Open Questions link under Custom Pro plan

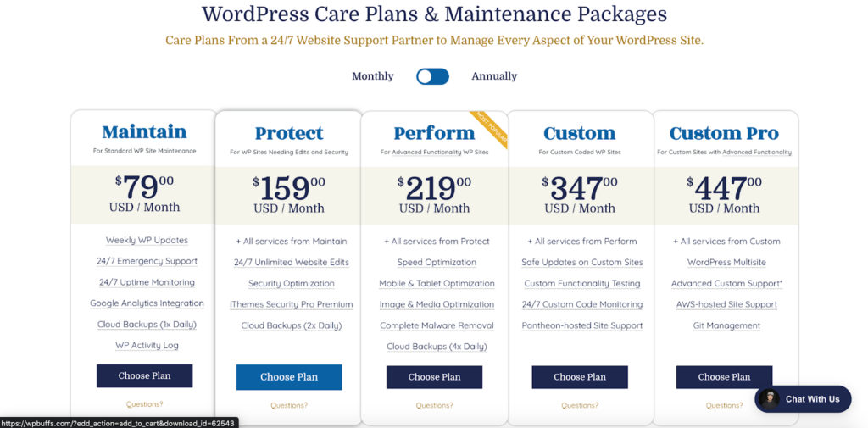coord(724,405)
